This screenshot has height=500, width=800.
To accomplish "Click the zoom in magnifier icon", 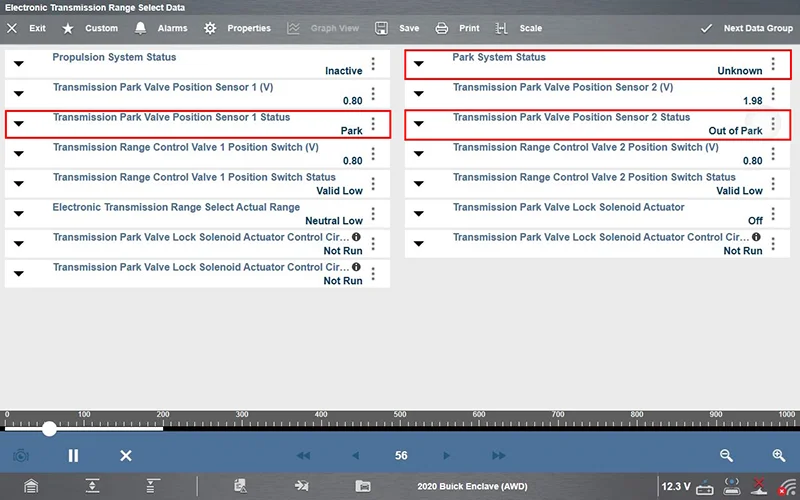I will [778, 455].
